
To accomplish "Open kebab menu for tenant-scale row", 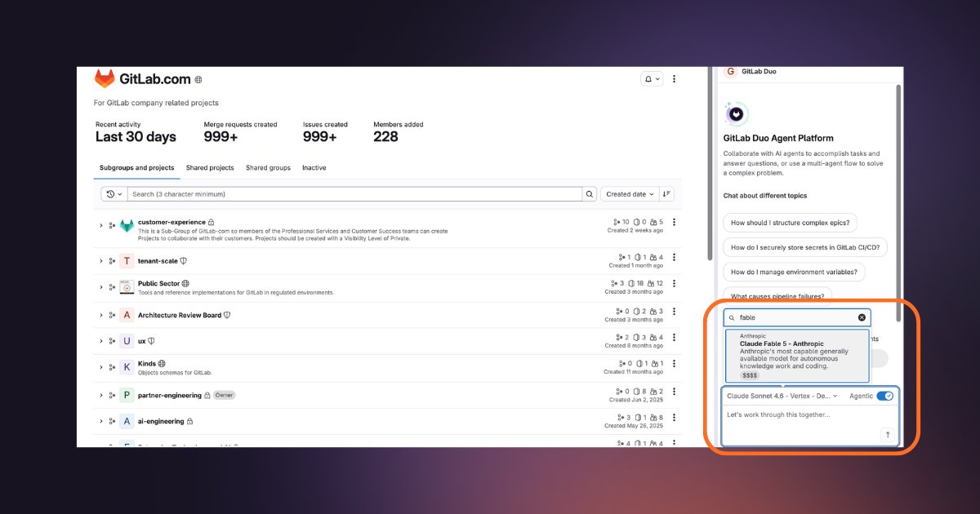I will pos(674,258).
